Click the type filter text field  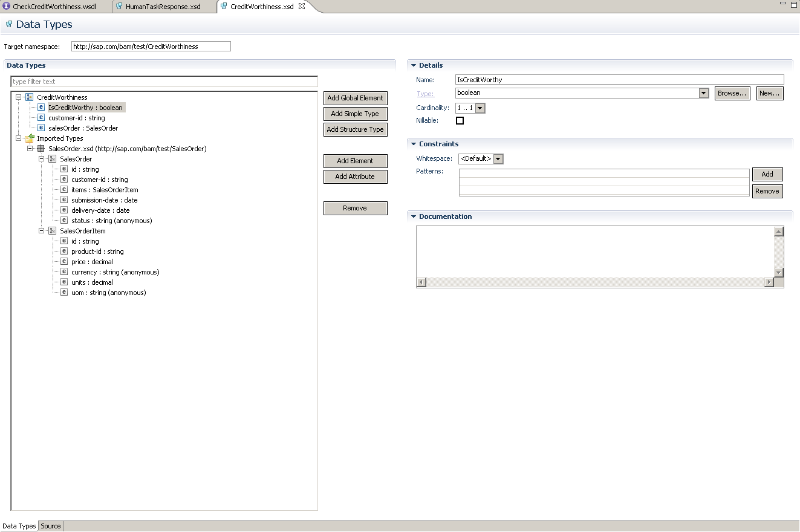coord(164,82)
